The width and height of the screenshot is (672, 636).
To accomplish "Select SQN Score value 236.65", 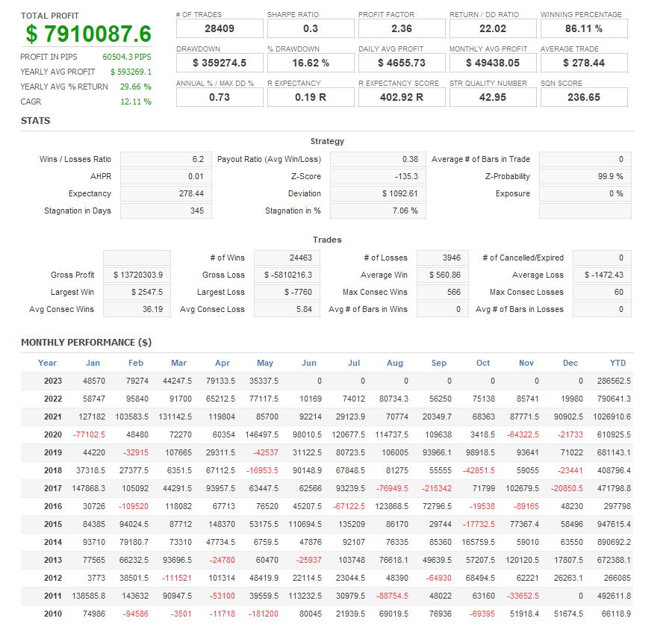I will coord(584,97).
